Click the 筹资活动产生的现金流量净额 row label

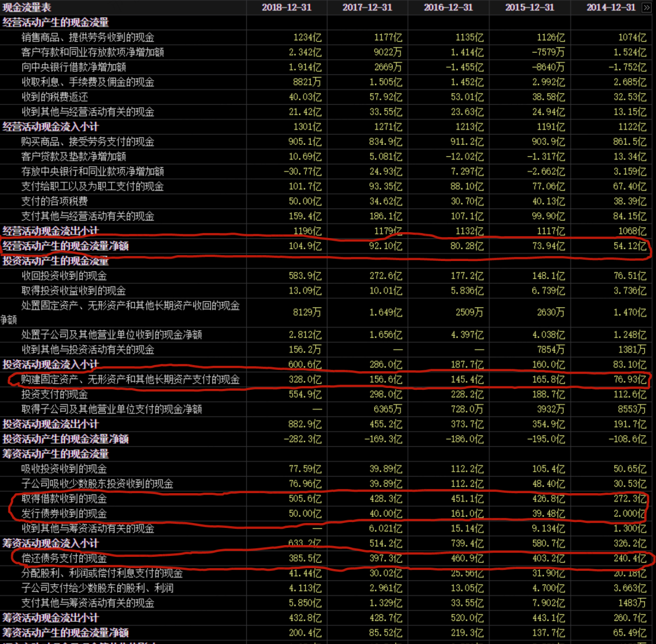66,633
